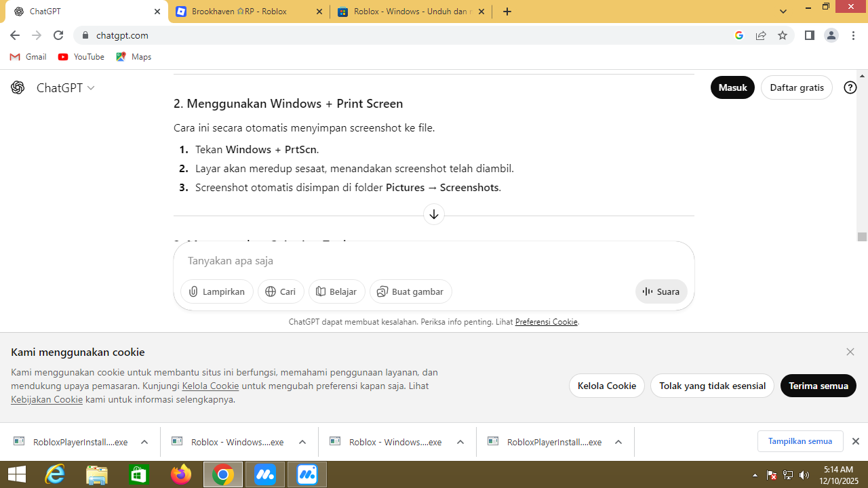Viewport: 868px width, 488px height.
Task: Toggle the Cari web search option
Action: (281, 291)
